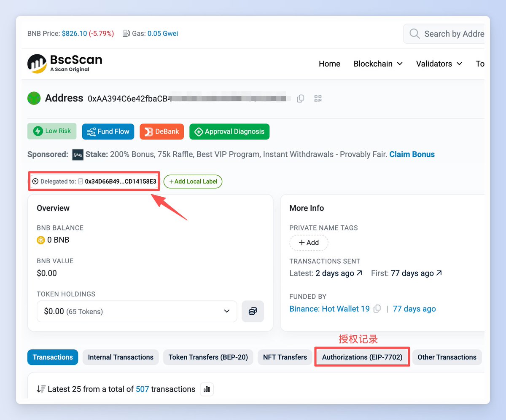506x420 pixels.
Task: Click Add Local Label
Action: pos(193,182)
